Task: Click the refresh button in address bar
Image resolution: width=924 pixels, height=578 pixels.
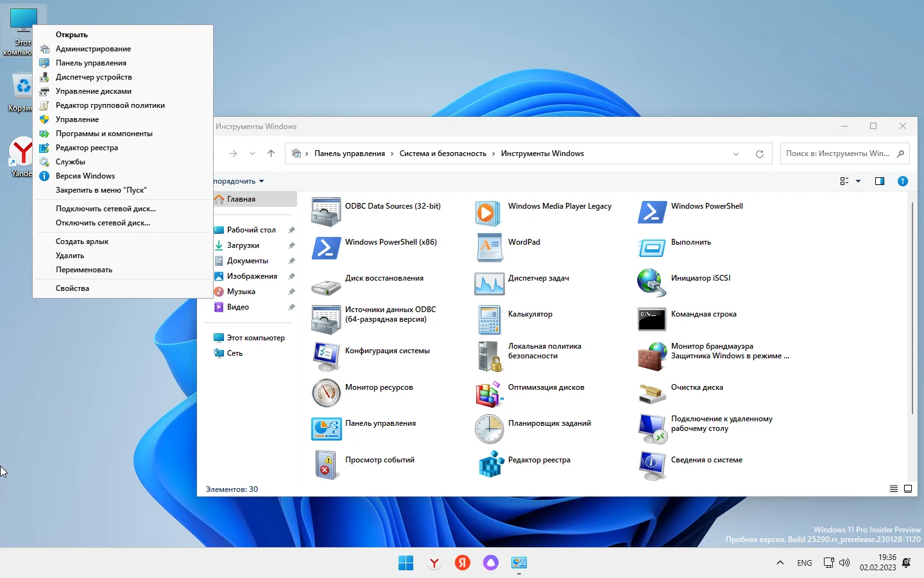Action: pos(760,154)
